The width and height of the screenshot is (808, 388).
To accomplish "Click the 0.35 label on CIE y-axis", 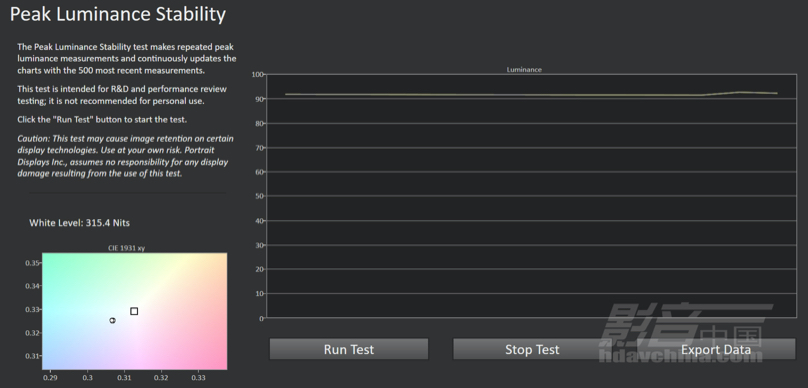I will pyautogui.click(x=32, y=263).
